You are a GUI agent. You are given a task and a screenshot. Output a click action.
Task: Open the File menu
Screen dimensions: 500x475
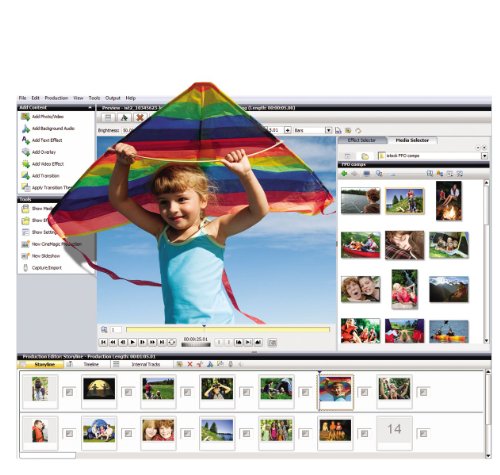(x=23, y=98)
